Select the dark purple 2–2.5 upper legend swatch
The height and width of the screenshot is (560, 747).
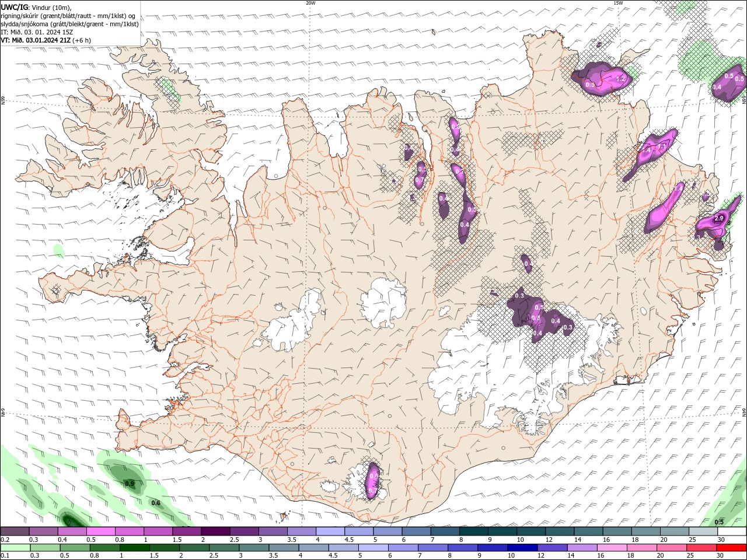coord(215,531)
